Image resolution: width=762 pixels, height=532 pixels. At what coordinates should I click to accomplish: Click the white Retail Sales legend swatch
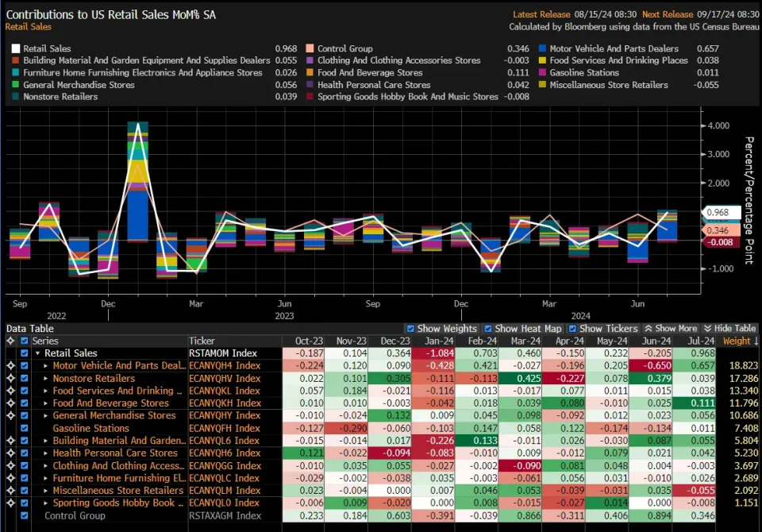pyautogui.click(x=16, y=48)
